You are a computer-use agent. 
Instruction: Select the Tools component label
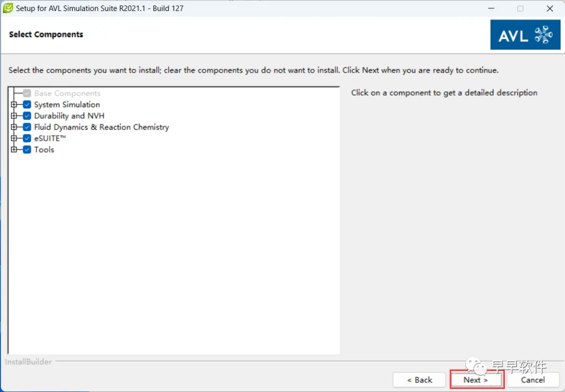(44, 150)
